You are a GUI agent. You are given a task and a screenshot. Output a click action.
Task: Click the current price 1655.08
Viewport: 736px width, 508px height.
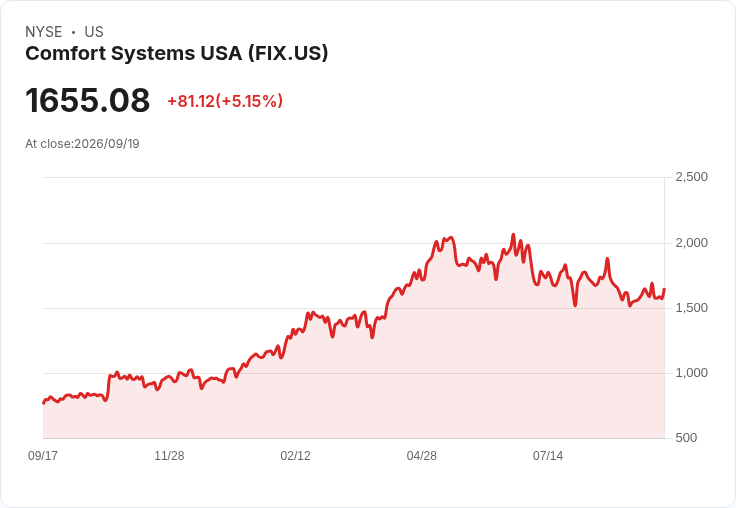tap(88, 100)
